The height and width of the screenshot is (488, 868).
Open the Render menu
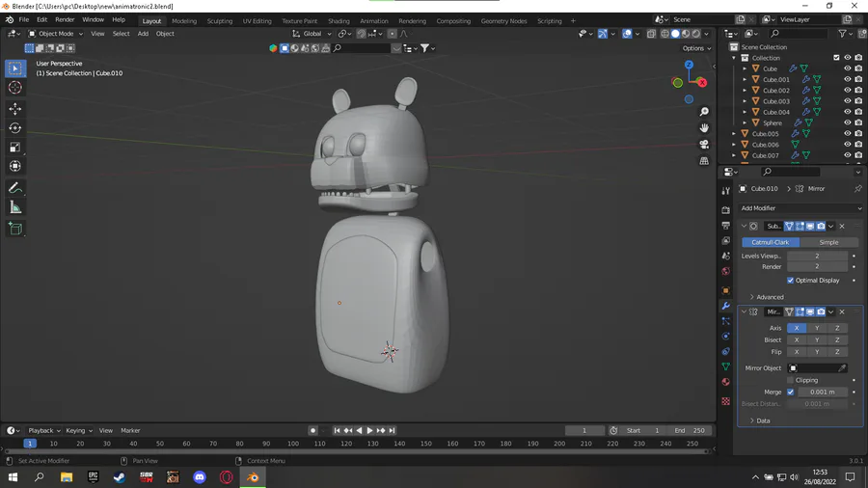[65, 20]
